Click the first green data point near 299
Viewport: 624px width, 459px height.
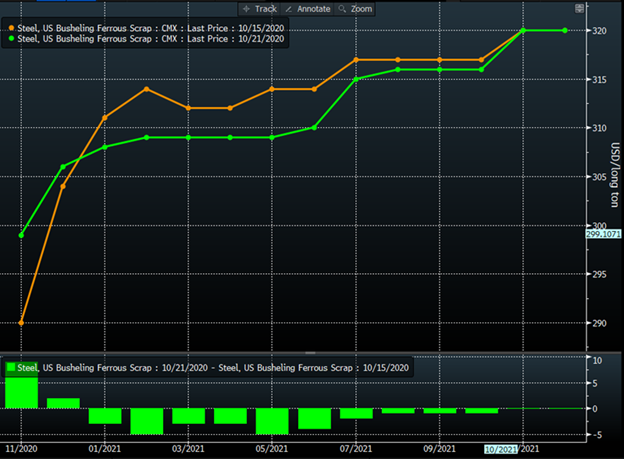[x=21, y=235]
